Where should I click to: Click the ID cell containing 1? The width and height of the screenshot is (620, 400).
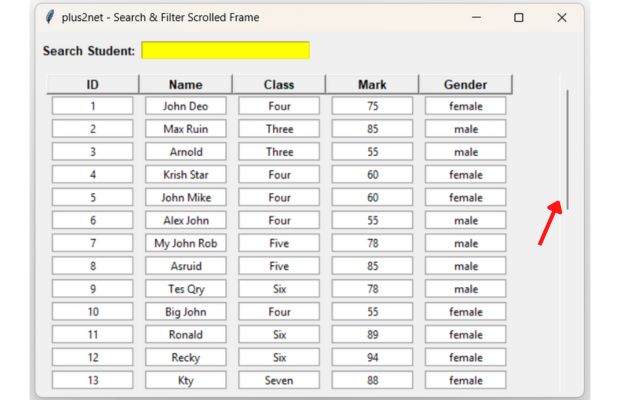coord(93,106)
